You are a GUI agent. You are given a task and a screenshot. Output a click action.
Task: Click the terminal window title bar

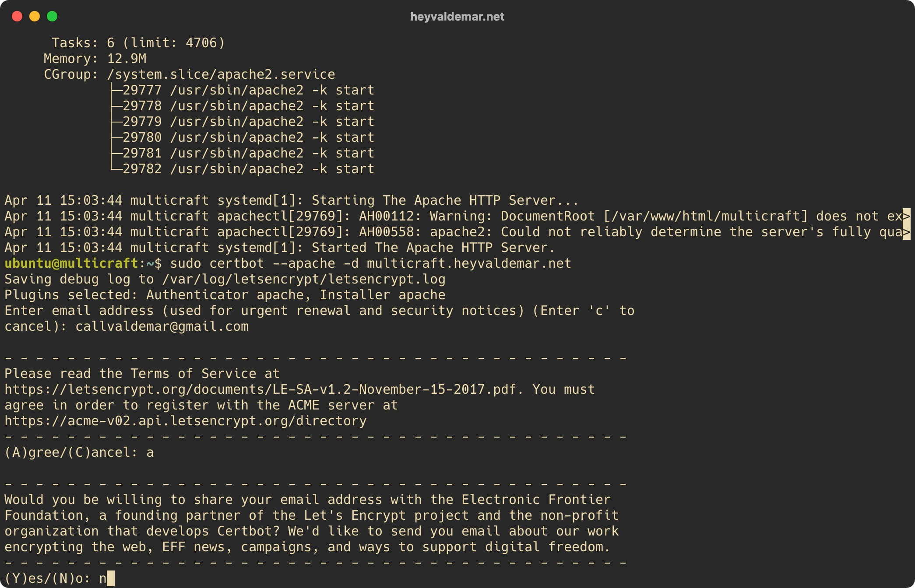point(457,17)
